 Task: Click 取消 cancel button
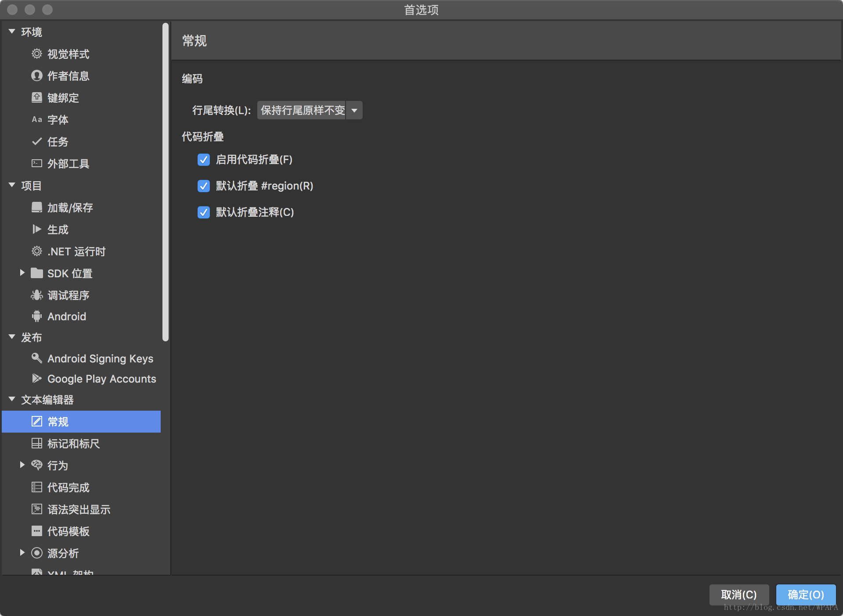coord(738,595)
